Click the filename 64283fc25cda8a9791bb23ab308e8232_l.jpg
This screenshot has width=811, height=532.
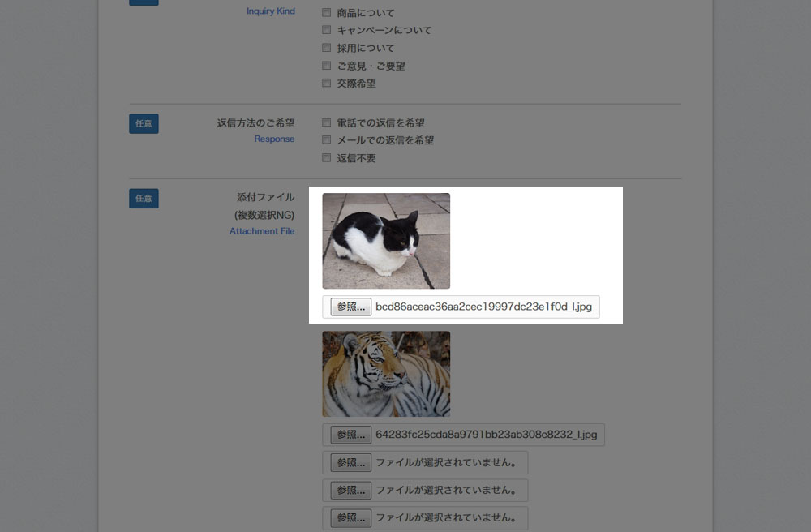(x=486, y=435)
